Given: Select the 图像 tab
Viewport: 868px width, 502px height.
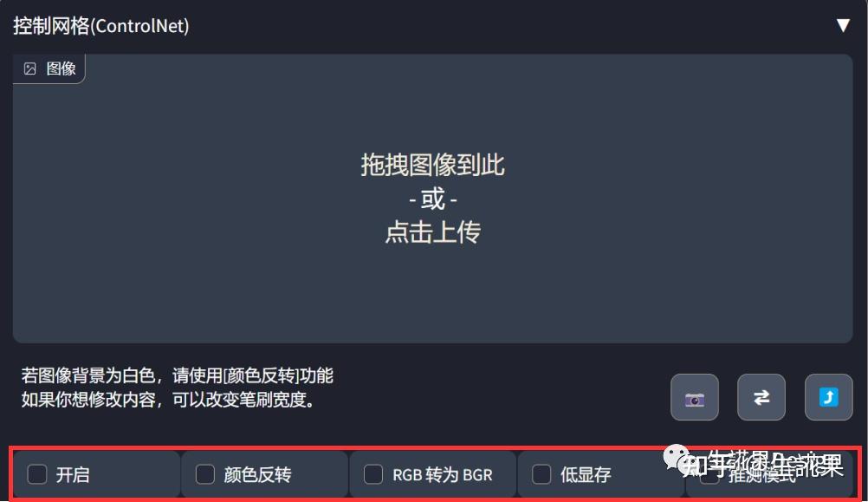Looking at the screenshot, I should [49, 68].
